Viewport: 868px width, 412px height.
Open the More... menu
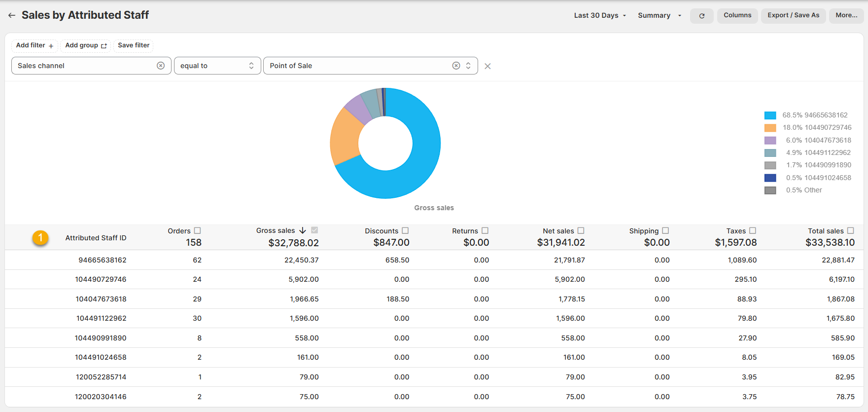846,15
